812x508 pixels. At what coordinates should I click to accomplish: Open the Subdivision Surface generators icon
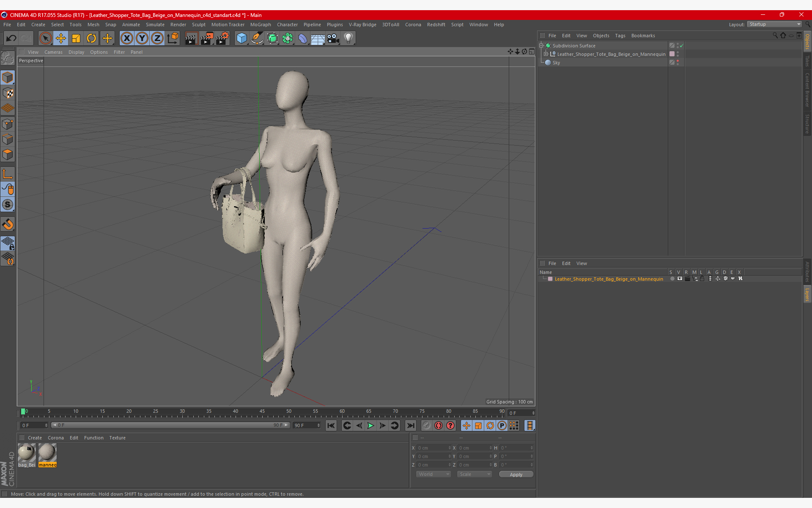tap(272, 39)
